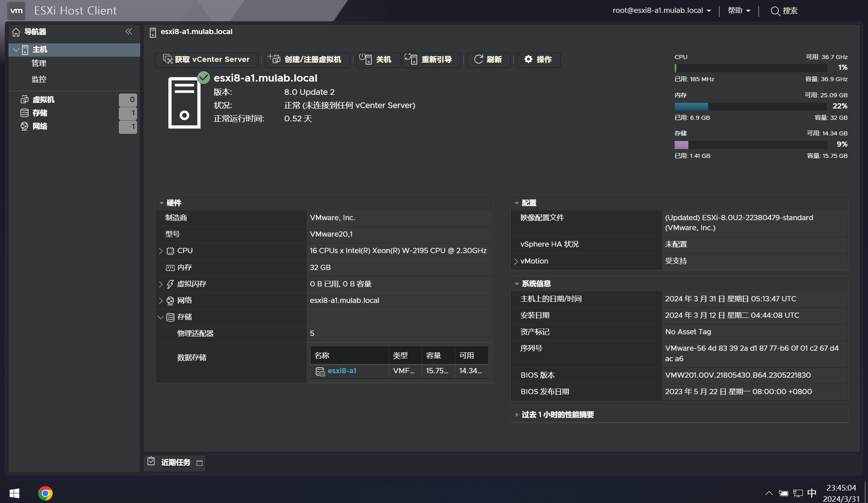Select Virtual Machines (虚拟机) in navigator
The width and height of the screenshot is (868, 503).
pyautogui.click(x=43, y=100)
